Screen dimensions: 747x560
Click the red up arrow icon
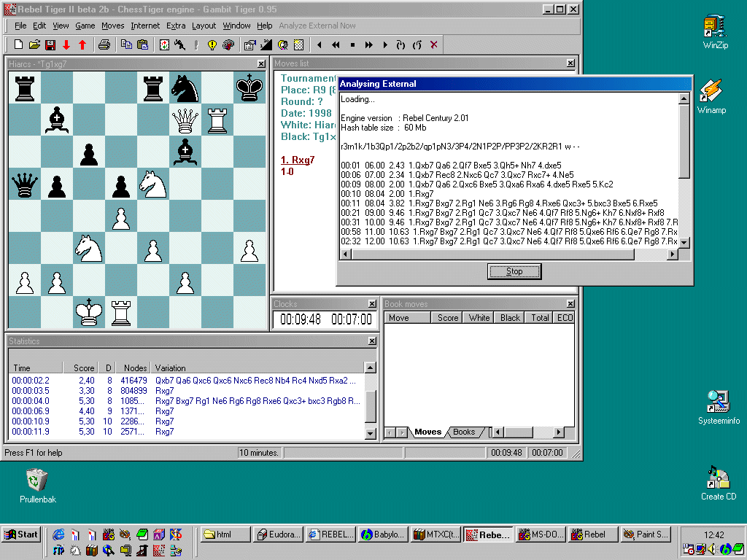82,44
